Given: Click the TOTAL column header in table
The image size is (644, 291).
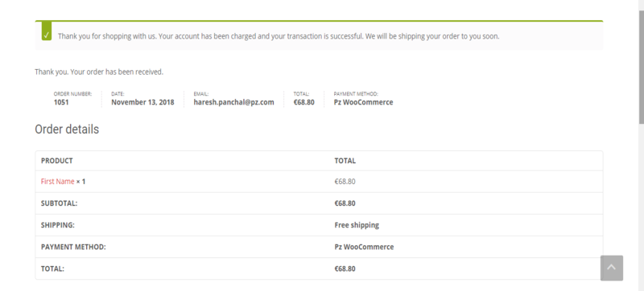Looking at the screenshot, I should [345, 161].
